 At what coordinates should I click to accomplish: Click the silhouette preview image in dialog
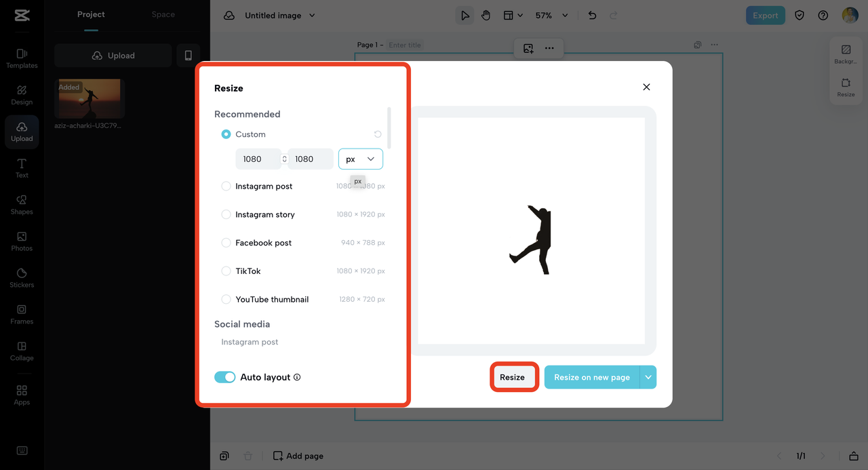tap(532, 231)
